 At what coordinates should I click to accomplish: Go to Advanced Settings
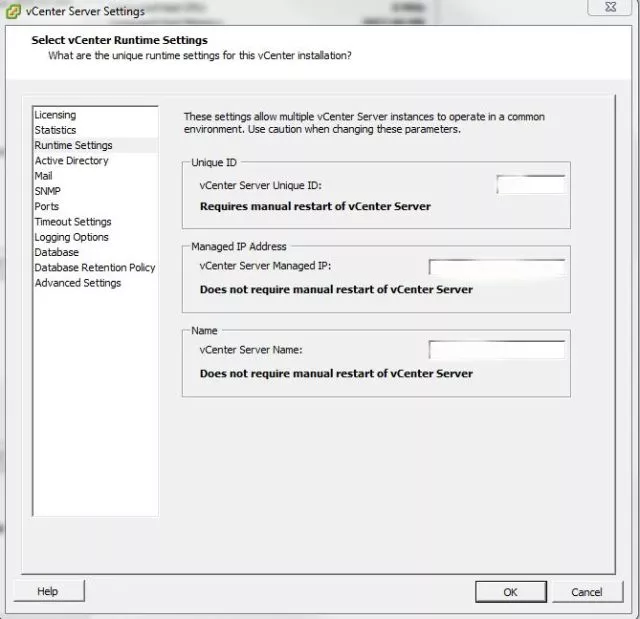click(x=96, y=283)
